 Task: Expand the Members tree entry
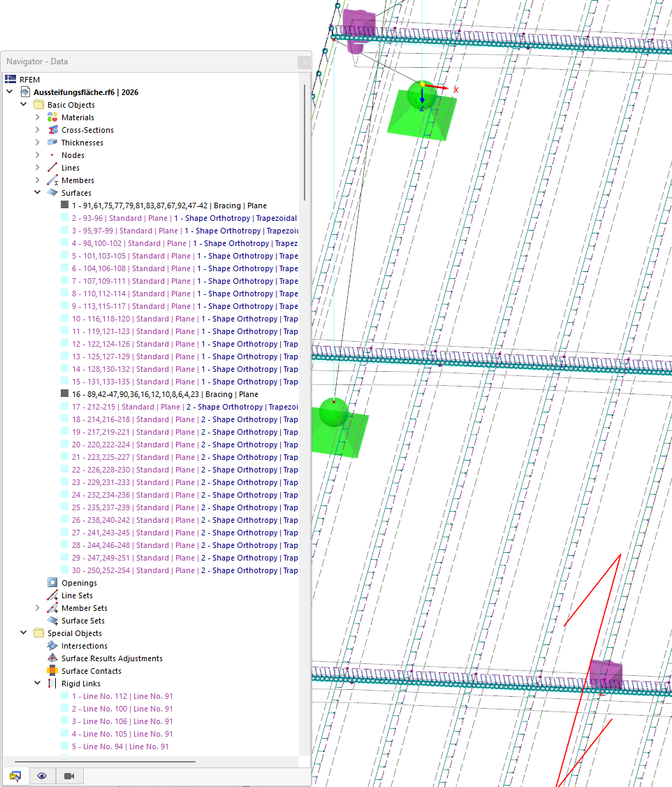pos(38,180)
